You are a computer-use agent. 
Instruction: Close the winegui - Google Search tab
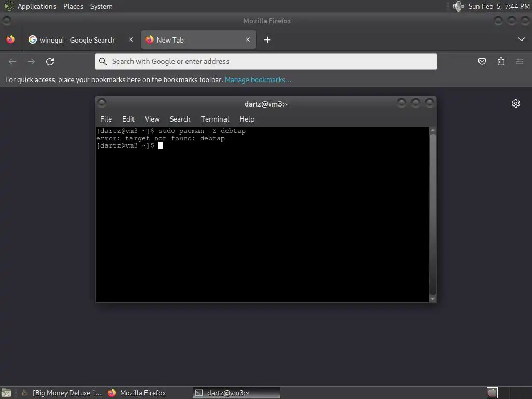tap(130, 39)
